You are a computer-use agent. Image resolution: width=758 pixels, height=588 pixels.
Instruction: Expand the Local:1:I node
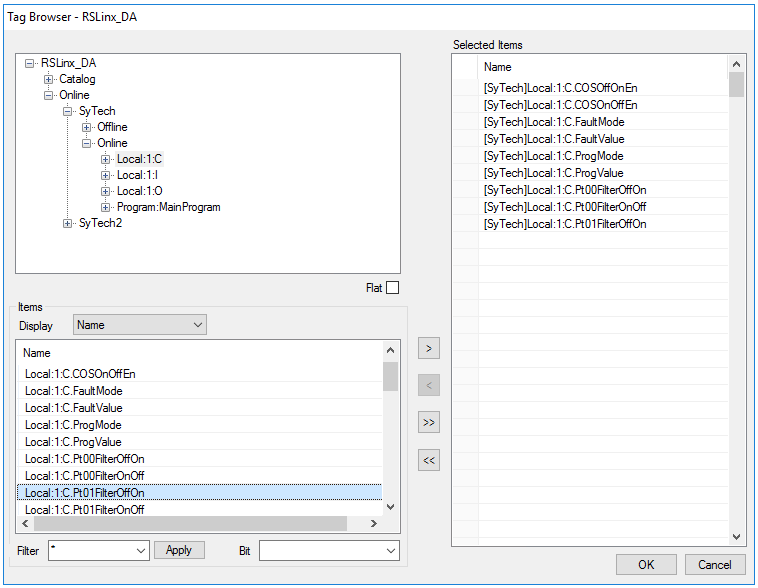105,175
